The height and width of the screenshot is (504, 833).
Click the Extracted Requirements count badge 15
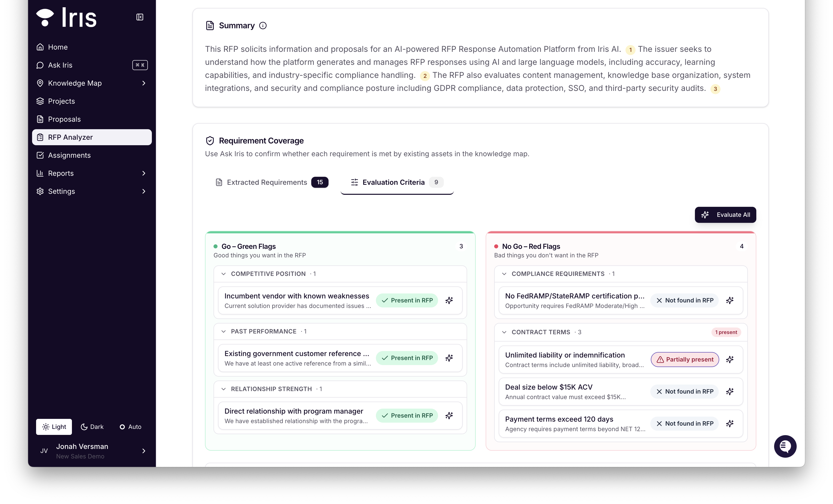click(x=320, y=183)
